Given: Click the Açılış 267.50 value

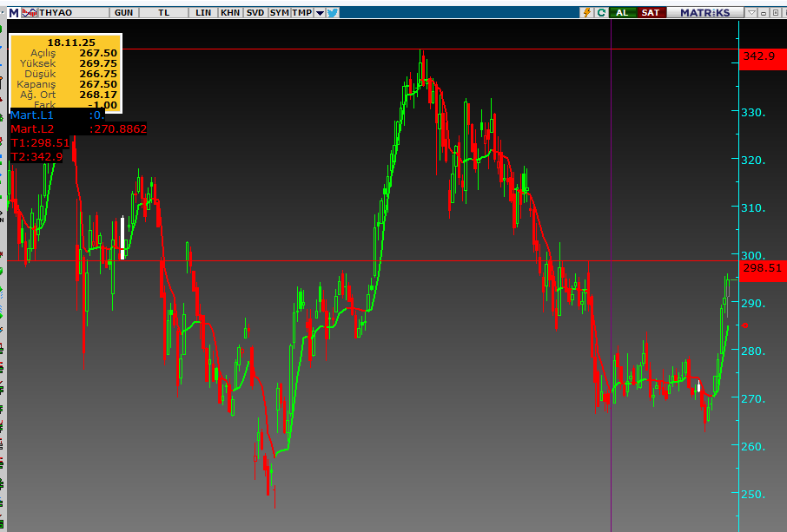Looking at the screenshot, I should (x=98, y=53).
